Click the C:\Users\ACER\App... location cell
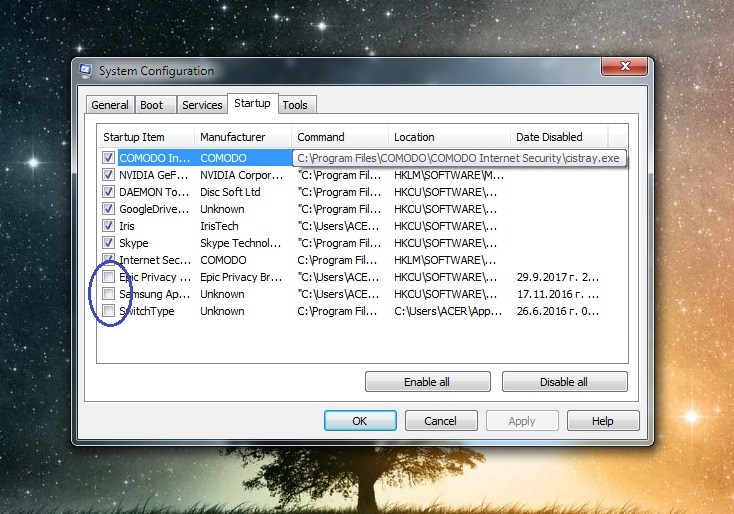The image size is (734, 514). coord(448,311)
